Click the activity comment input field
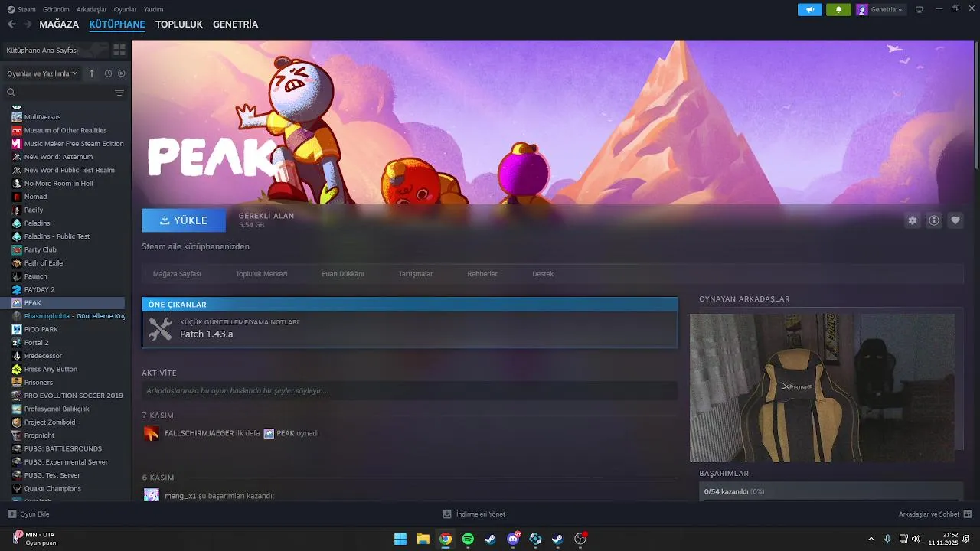Viewport: 980px width, 551px height. [410, 391]
